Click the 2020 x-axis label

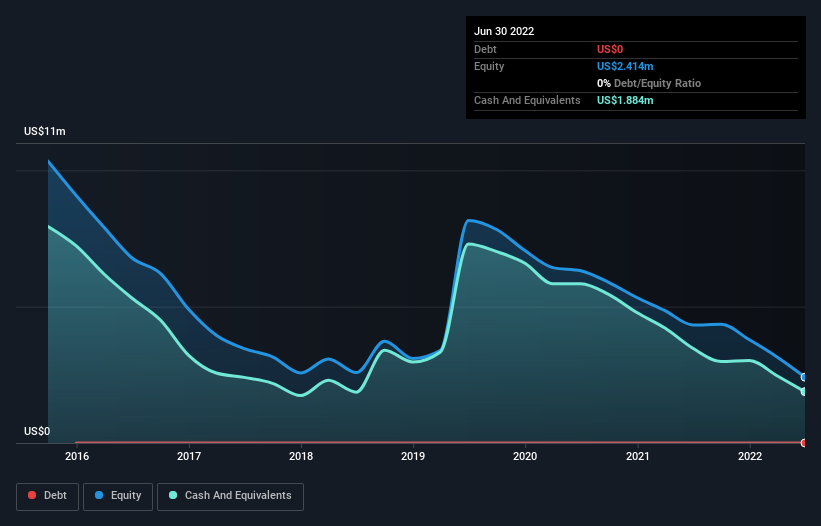click(x=525, y=456)
